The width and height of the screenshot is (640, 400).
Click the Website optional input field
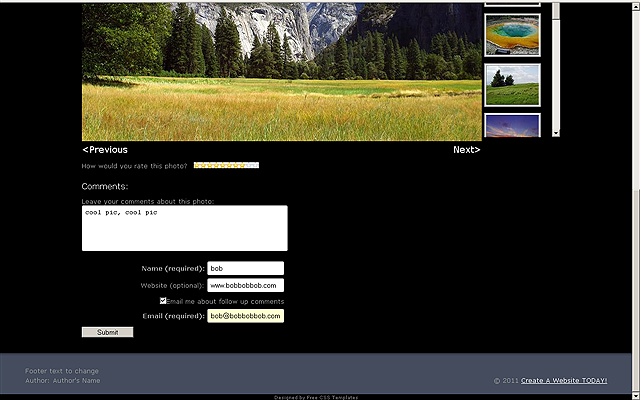coord(245,285)
